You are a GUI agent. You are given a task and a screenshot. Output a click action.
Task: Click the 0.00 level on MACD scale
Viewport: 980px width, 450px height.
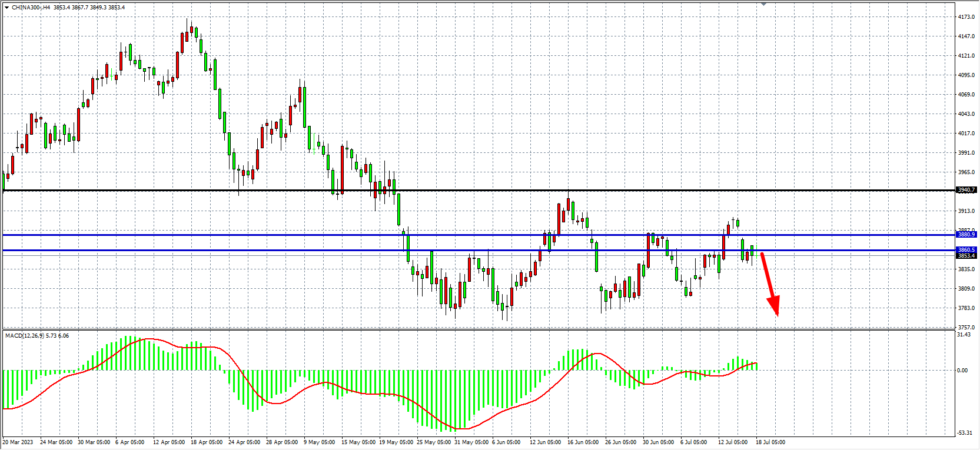pos(962,371)
